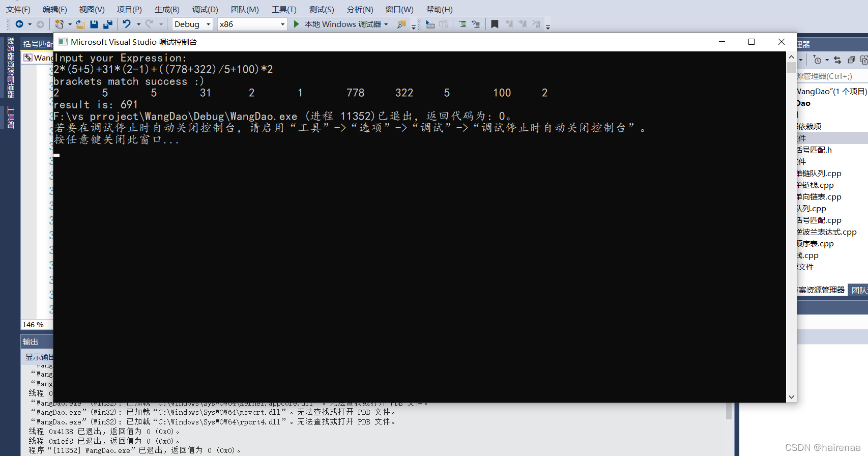Click the navigate forward arrow icon
This screenshot has width=868, height=456.
(40, 24)
